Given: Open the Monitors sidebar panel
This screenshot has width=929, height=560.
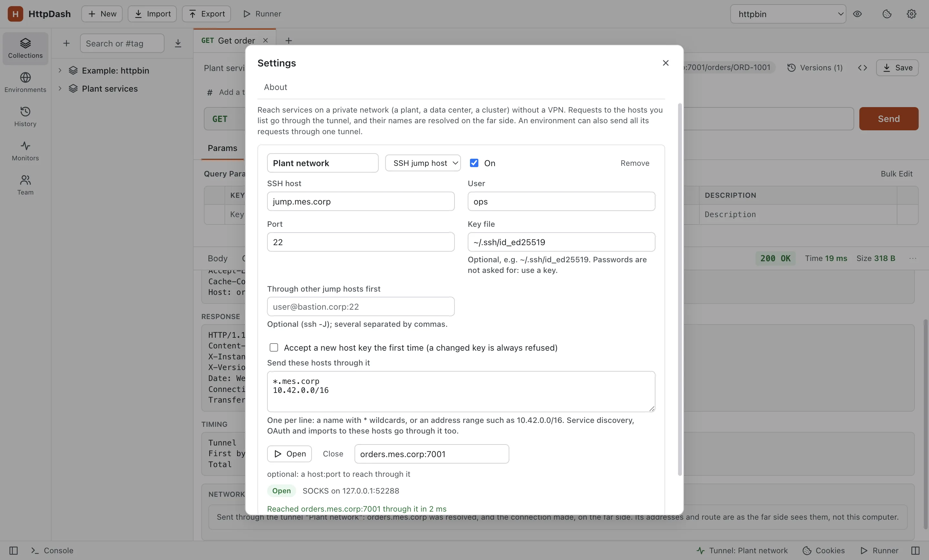Looking at the screenshot, I should tap(25, 151).
